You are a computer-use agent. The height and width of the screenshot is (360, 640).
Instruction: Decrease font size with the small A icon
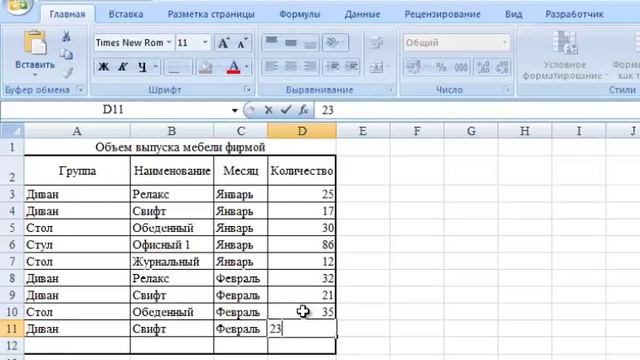(242, 43)
